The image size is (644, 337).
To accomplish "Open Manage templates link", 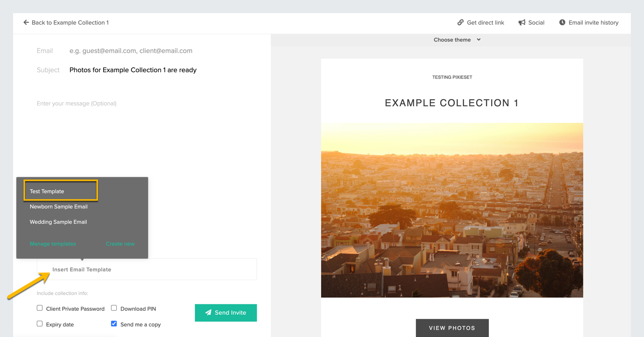I will pos(53,244).
